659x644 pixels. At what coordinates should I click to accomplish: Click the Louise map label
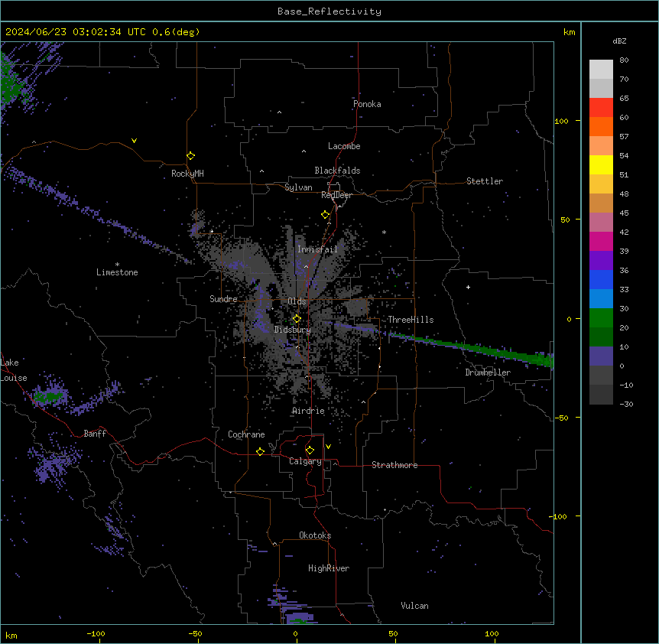tap(14, 378)
